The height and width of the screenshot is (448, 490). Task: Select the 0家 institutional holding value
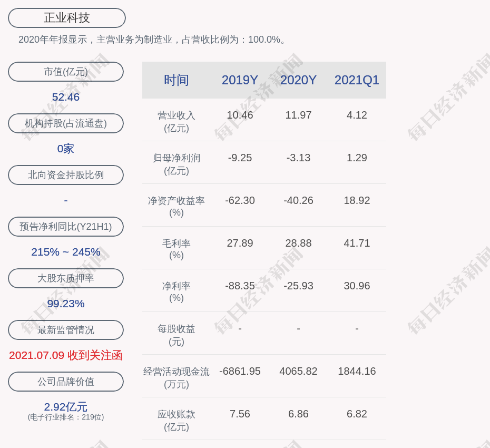pos(66,149)
